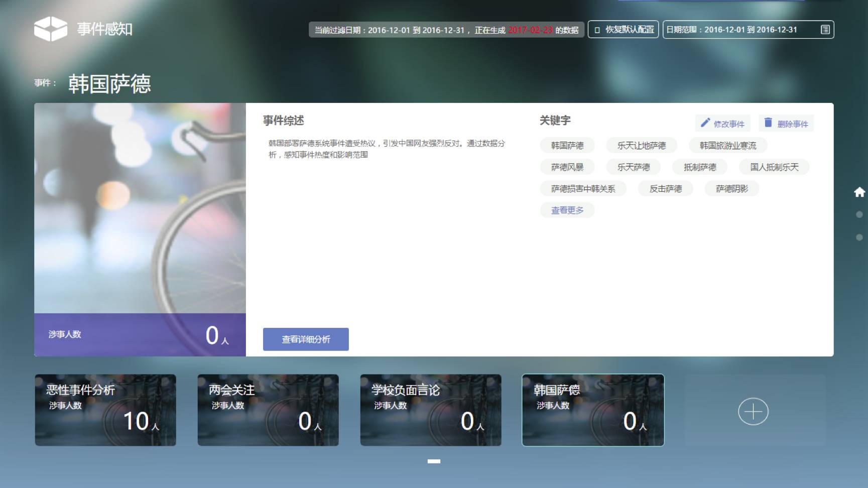Click the bicycle event cover image

(140, 208)
